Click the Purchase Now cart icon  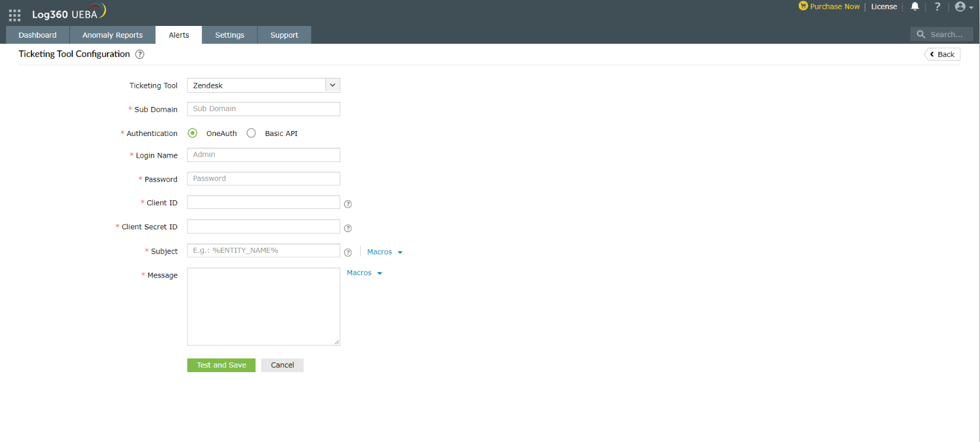point(803,6)
